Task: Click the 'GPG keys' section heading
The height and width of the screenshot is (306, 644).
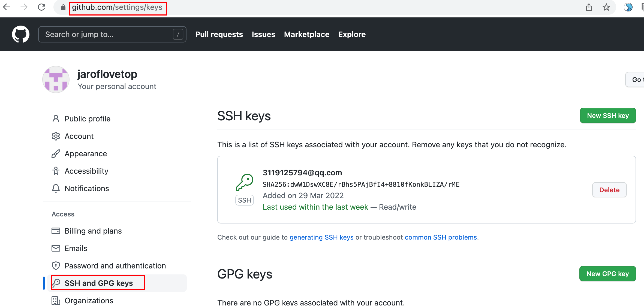Action: [245, 274]
